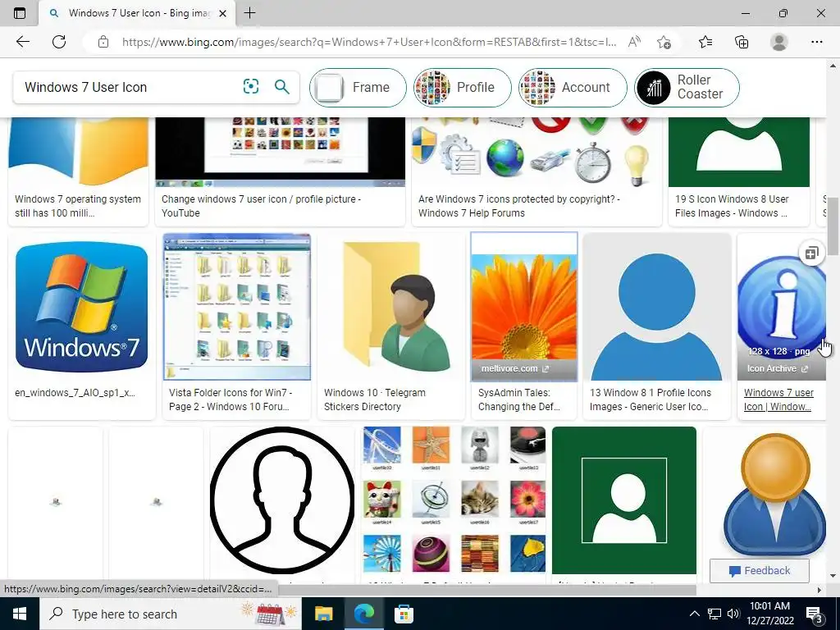The width and height of the screenshot is (840, 630).
Task: Click '13 Window 8 1 Profile Icons' caption
Action: [650, 399]
